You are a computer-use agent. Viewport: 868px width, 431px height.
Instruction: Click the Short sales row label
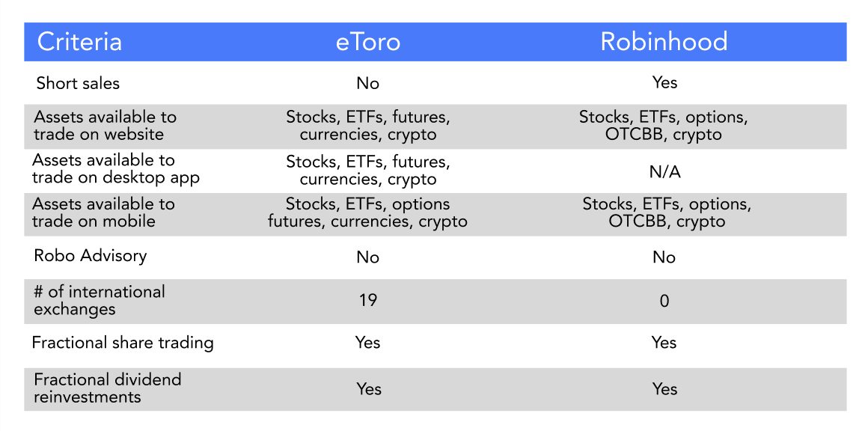[x=78, y=84]
